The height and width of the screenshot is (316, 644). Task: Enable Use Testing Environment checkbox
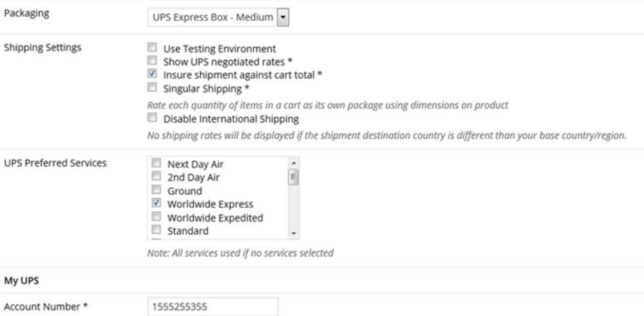click(153, 48)
